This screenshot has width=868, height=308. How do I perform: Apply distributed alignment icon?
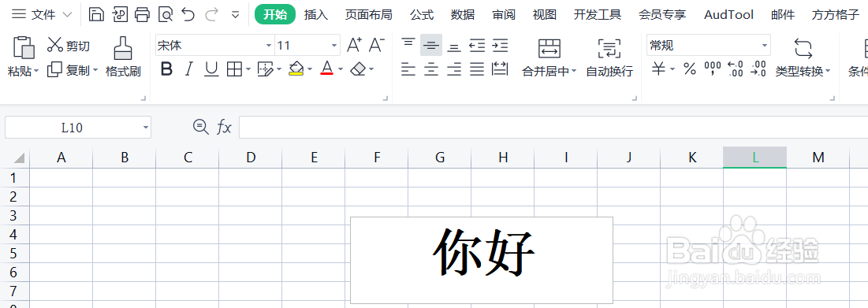[500, 69]
